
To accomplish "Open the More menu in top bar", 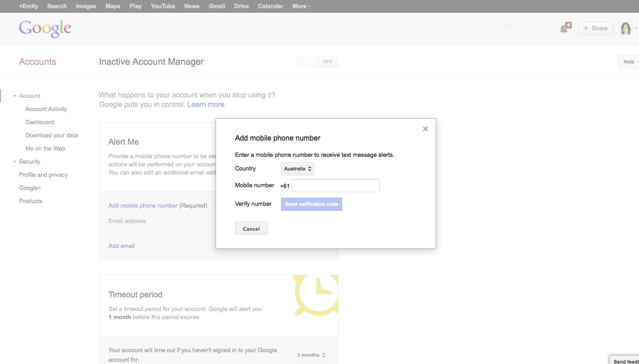I will (301, 6).
